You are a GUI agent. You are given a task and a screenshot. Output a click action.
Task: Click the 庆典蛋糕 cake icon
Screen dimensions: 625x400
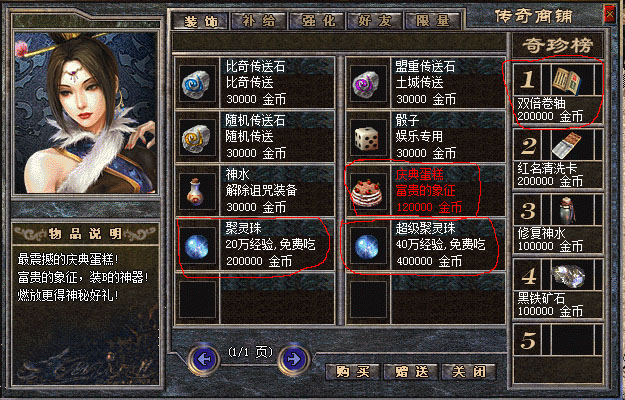367,191
